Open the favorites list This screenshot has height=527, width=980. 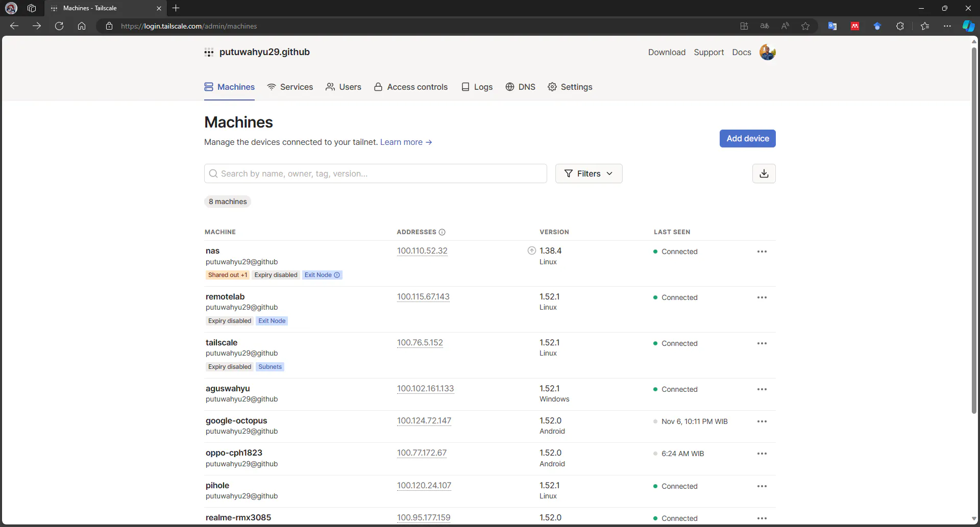coord(925,26)
